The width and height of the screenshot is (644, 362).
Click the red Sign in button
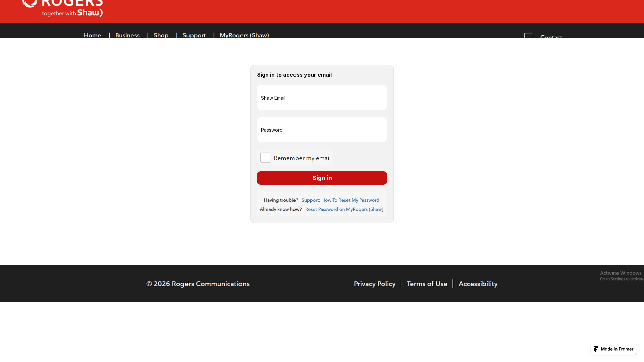pos(322,178)
